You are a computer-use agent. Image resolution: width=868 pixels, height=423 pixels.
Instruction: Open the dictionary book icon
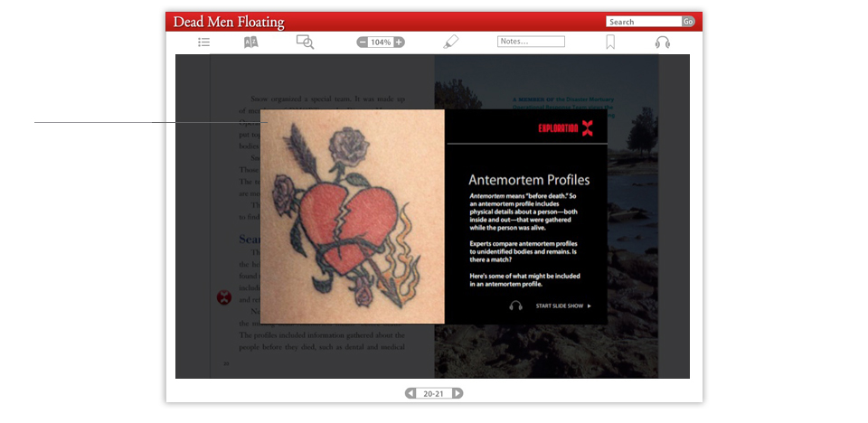coord(251,42)
